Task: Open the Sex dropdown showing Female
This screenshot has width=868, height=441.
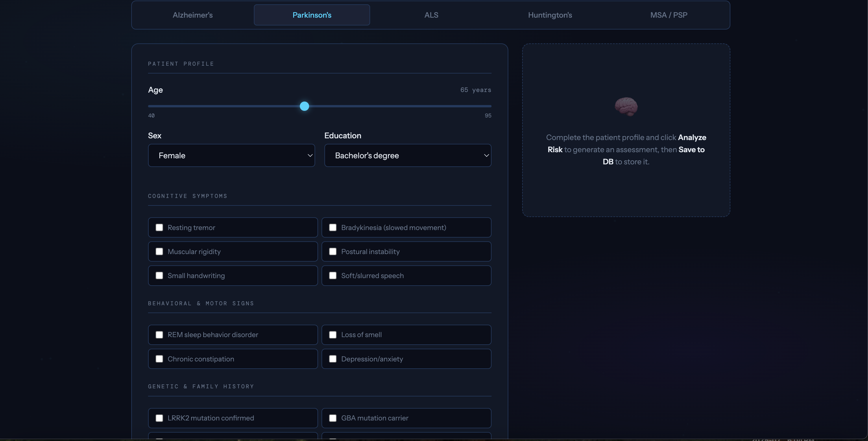Action: click(231, 155)
